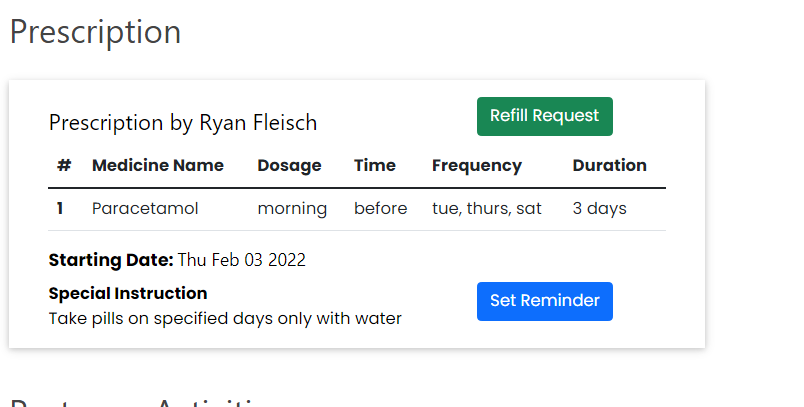Click row number 1 in the table
The height and width of the screenshot is (407, 804).
pyautogui.click(x=60, y=209)
